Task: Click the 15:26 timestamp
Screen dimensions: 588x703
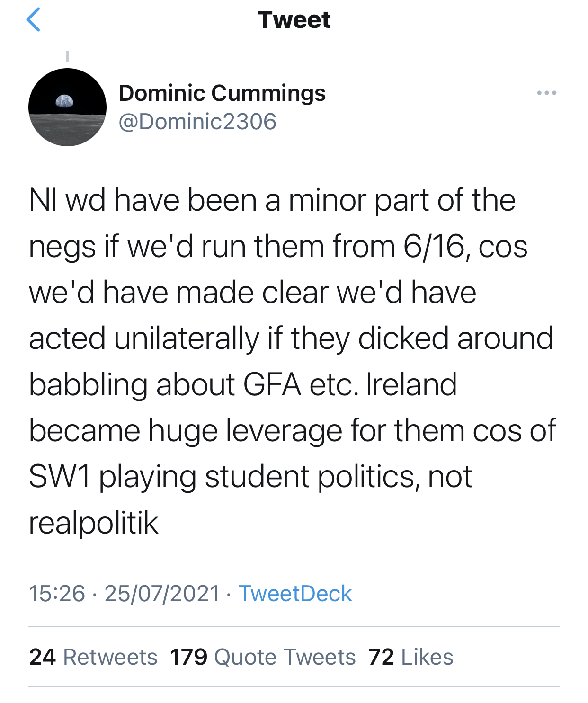Action: 57,594
